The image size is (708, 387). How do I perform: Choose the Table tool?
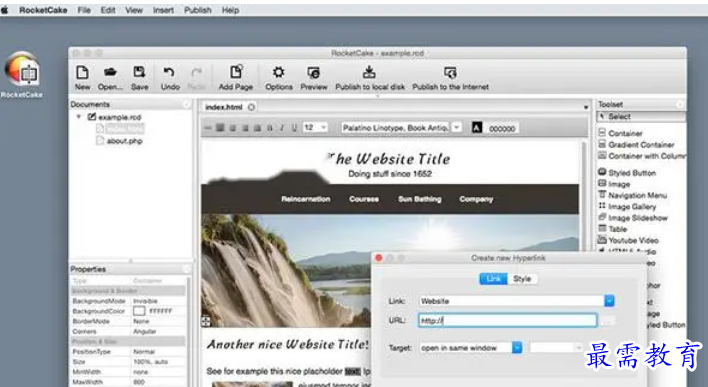[x=612, y=229]
